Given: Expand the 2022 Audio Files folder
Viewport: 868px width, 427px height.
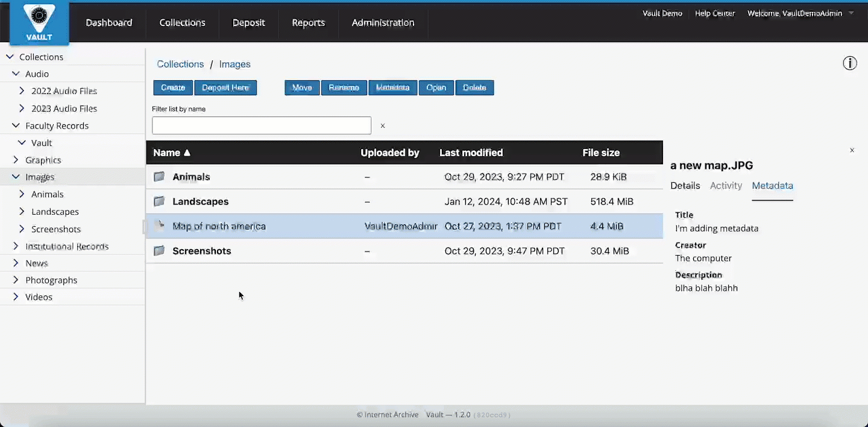Looking at the screenshot, I should coord(22,91).
